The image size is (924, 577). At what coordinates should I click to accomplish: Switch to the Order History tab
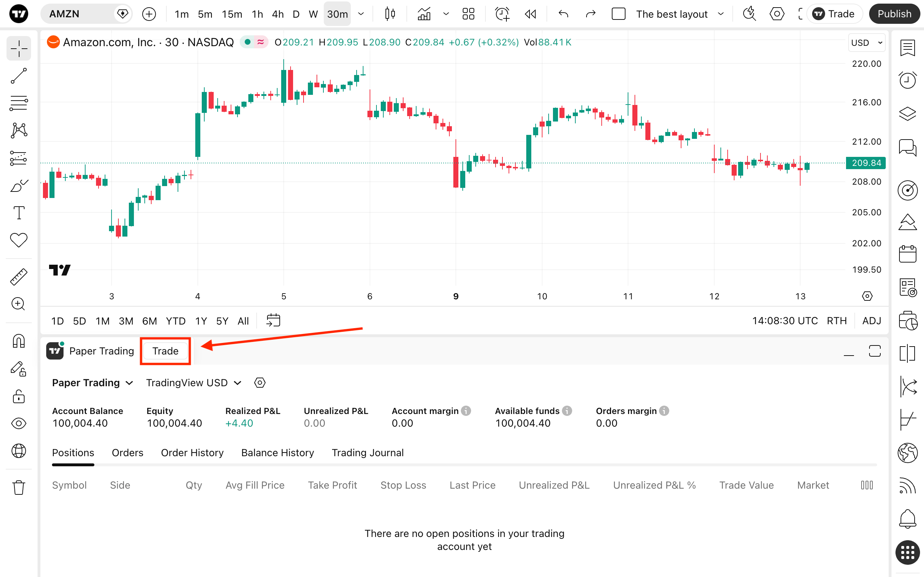coord(192,453)
